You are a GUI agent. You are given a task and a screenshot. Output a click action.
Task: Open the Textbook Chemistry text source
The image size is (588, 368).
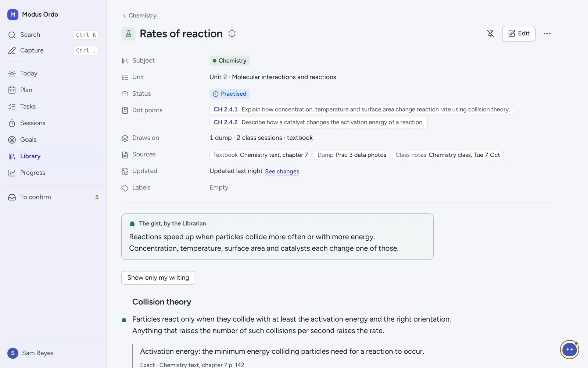[261, 155]
